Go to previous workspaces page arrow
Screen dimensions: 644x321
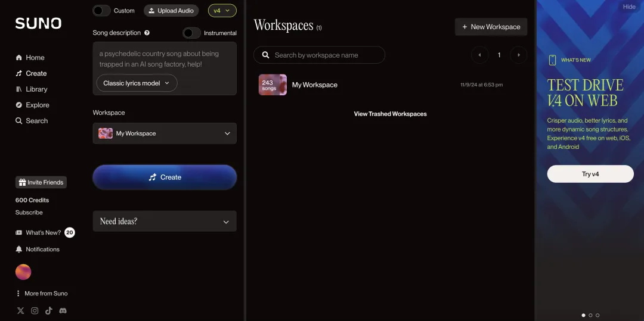tap(479, 55)
